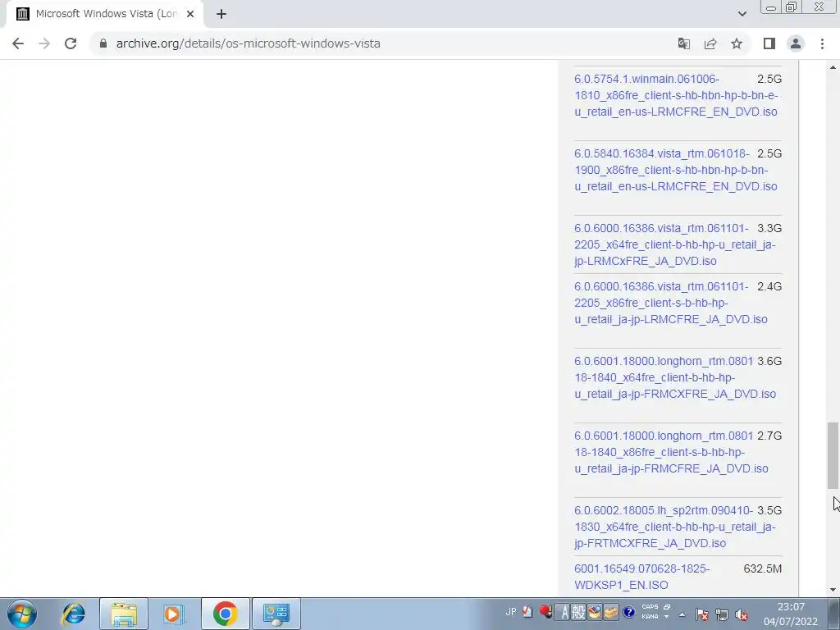This screenshot has height=630, width=840.
Task: Launch Internet Explorer from the taskbar
Action: coord(73,614)
